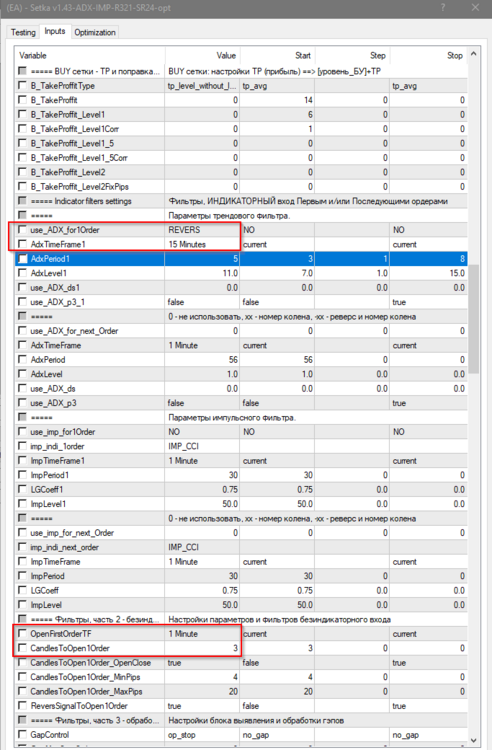Select the use_imp_for1Order variable name

(x=63, y=432)
